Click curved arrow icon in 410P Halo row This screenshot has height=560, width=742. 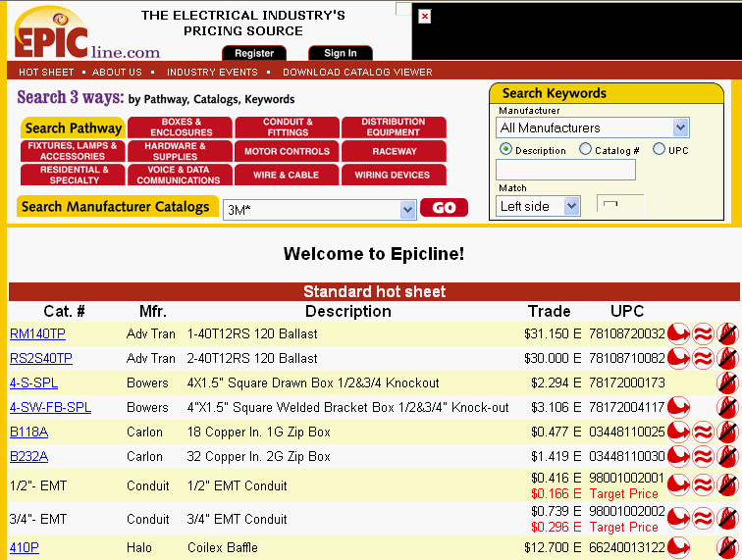pyautogui.click(x=678, y=547)
